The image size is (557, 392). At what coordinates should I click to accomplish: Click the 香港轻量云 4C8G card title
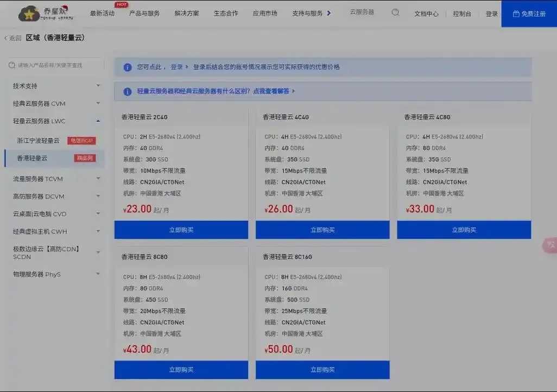[x=427, y=117]
